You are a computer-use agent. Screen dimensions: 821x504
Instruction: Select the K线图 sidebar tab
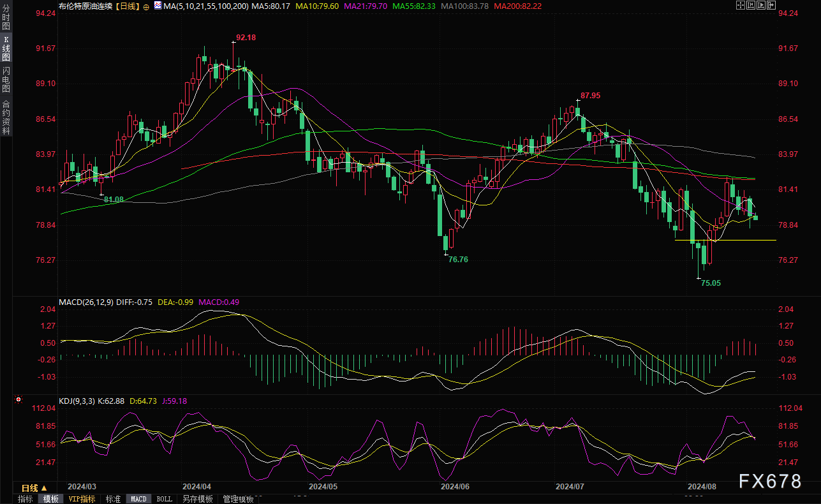[6, 48]
